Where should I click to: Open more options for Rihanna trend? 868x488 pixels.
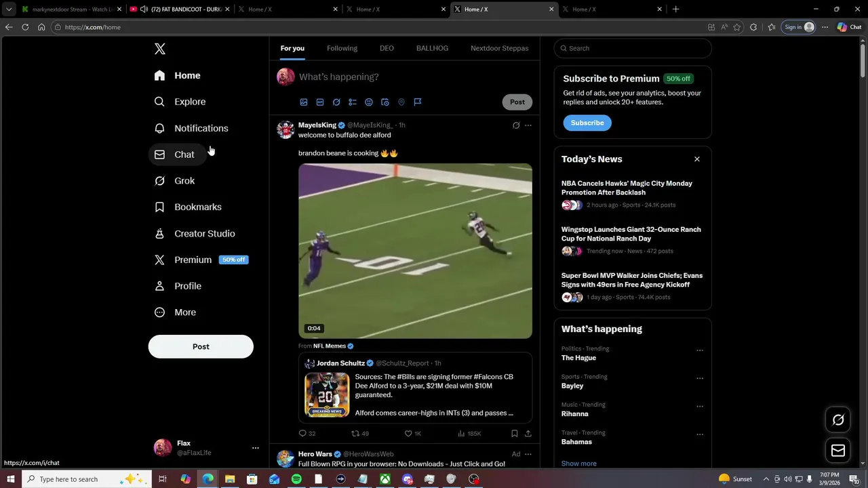700,407
